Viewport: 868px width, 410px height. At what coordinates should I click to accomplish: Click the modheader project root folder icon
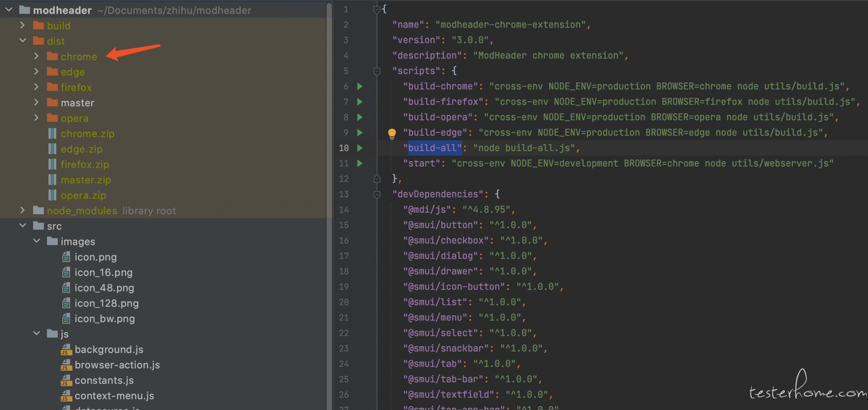25,10
